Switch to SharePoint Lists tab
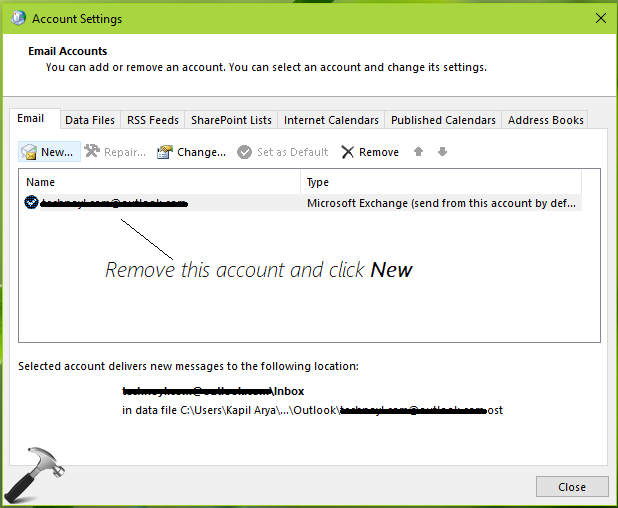This screenshot has height=508, width=618. (231, 120)
